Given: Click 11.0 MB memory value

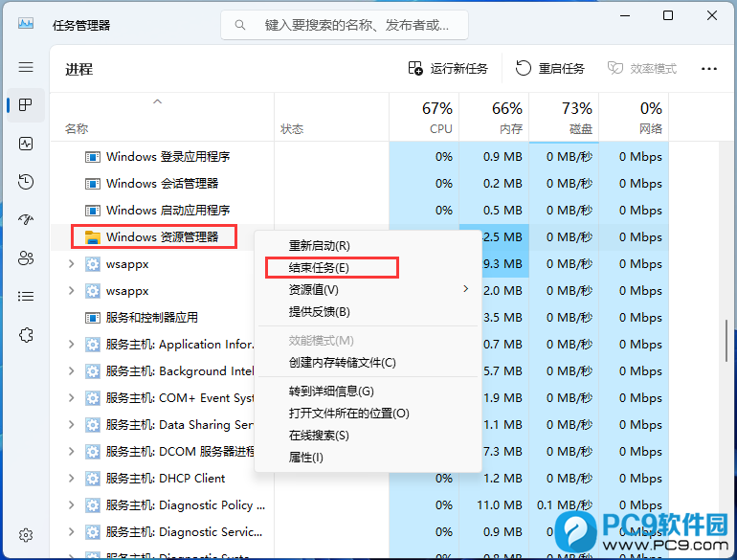Looking at the screenshot, I should point(500,505).
